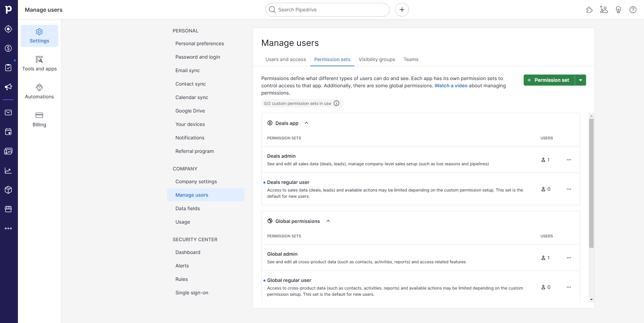The image size is (644, 323).
Task: Click the scrollbar up arrow
Action: 591,116
